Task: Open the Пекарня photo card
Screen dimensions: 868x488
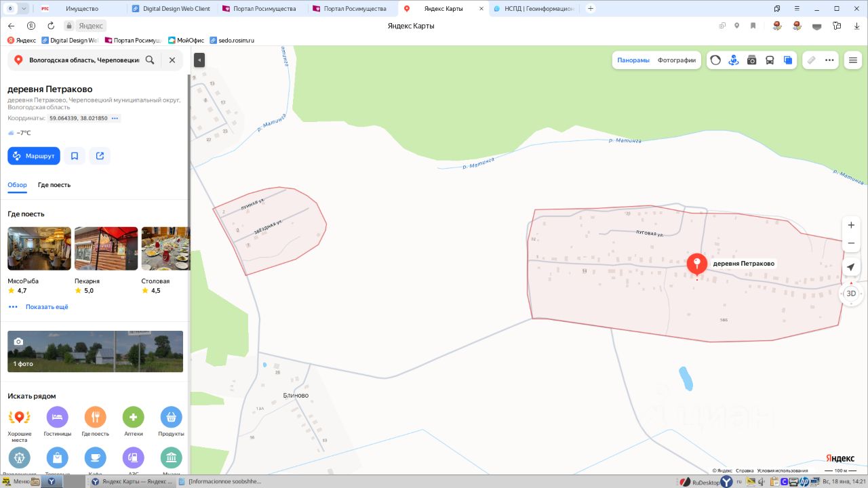Action: click(106, 249)
